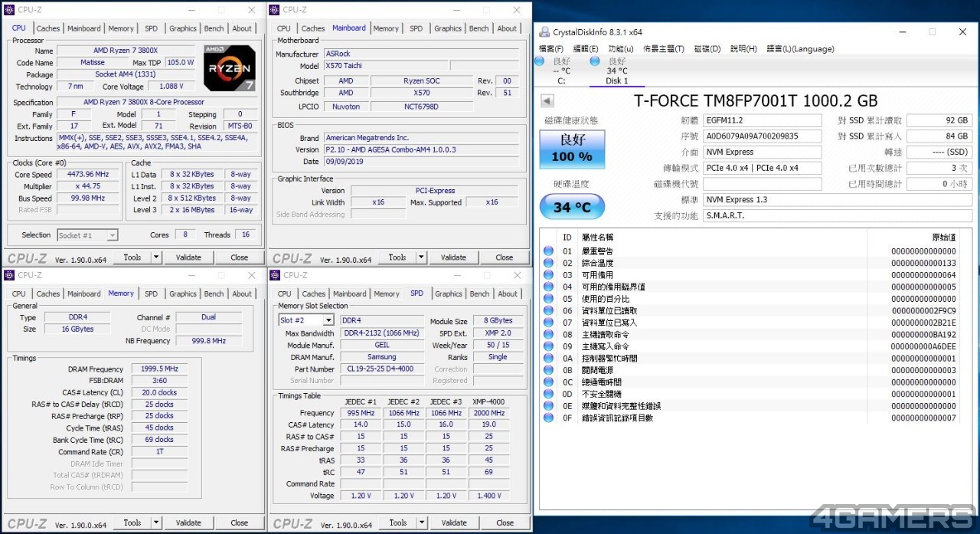Click the DRAM Frequency value 1999.5 MHz

tap(160, 369)
